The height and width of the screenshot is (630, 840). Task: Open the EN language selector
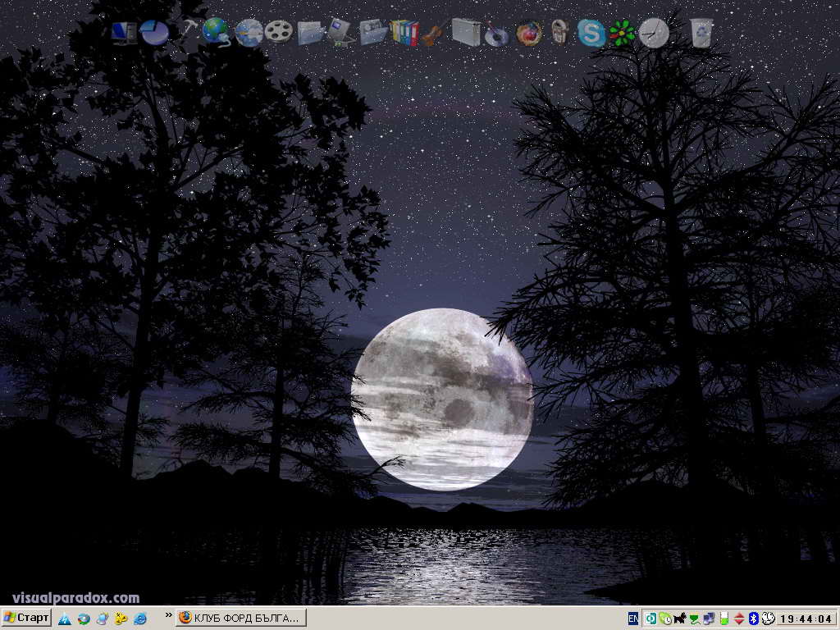point(633,619)
